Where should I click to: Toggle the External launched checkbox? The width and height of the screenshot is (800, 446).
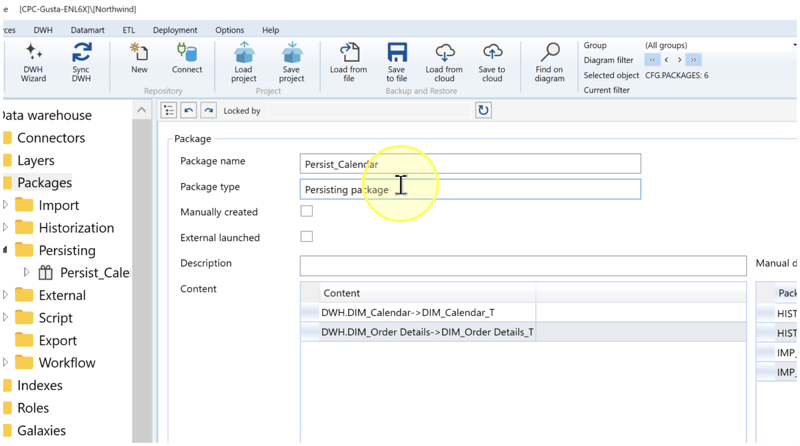pyautogui.click(x=307, y=237)
